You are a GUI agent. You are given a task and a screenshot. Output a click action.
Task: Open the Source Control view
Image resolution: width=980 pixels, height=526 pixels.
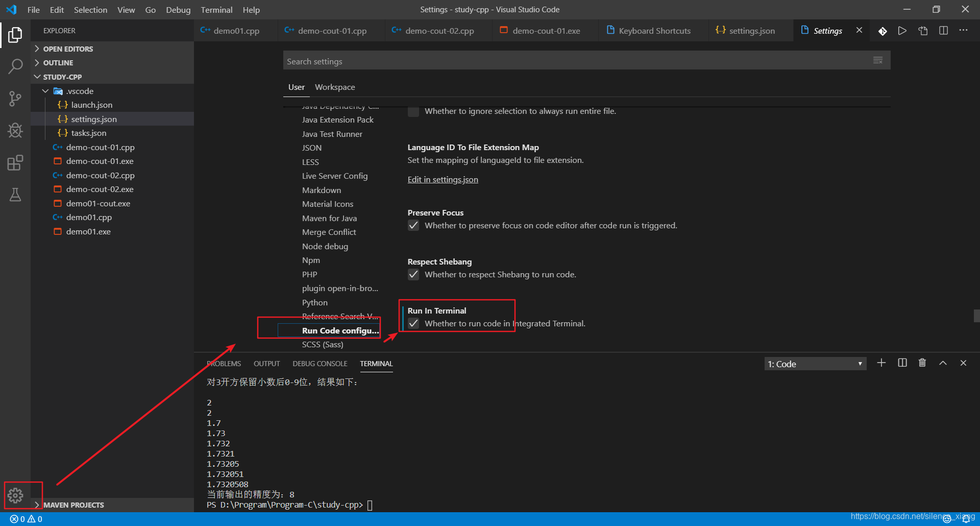pos(15,99)
